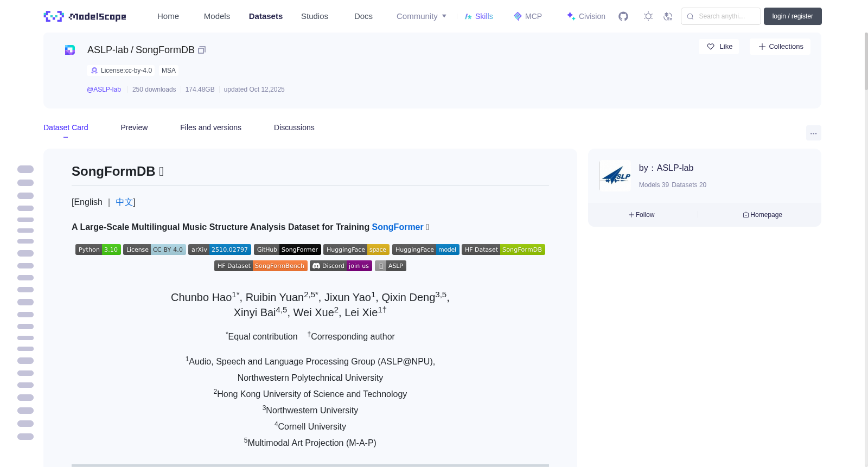Open the arXiv 2510.02797 badge
The image size is (868, 467).
coord(220,250)
